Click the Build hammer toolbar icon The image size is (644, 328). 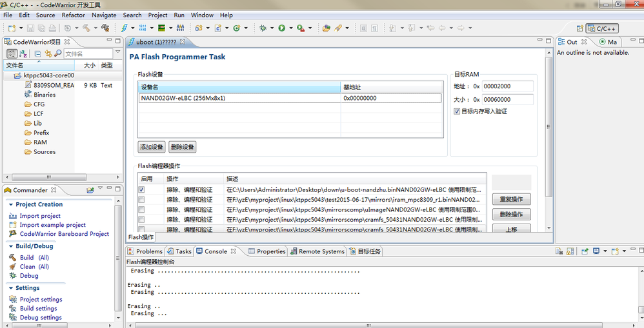86,28
